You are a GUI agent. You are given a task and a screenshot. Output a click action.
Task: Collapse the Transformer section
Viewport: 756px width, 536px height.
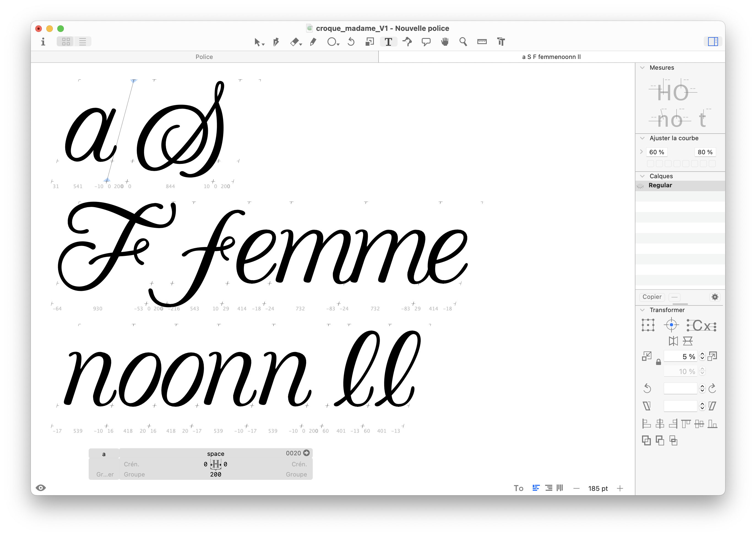pos(642,310)
